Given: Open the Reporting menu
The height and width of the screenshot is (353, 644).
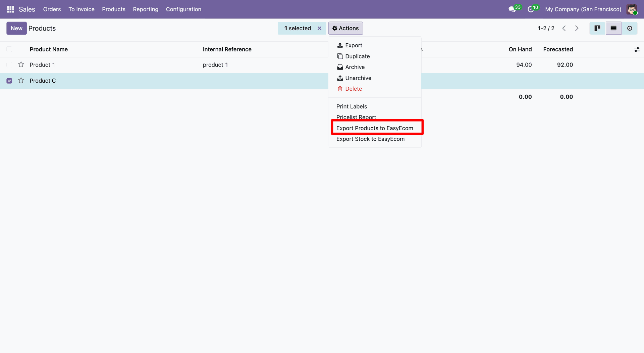Looking at the screenshot, I should click(x=146, y=9).
